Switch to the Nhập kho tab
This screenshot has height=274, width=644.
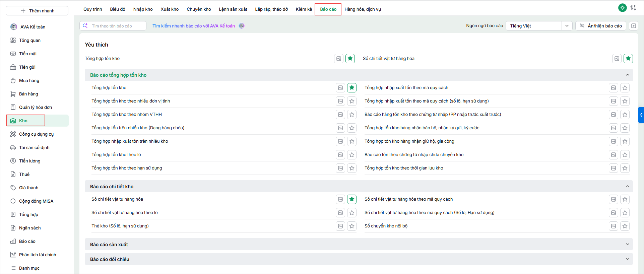tap(143, 9)
